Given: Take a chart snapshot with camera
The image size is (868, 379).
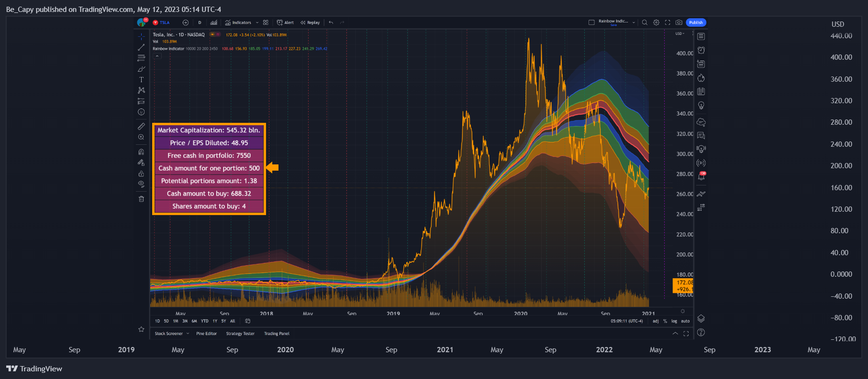Looking at the screenshot, I should tap(679, 22).
